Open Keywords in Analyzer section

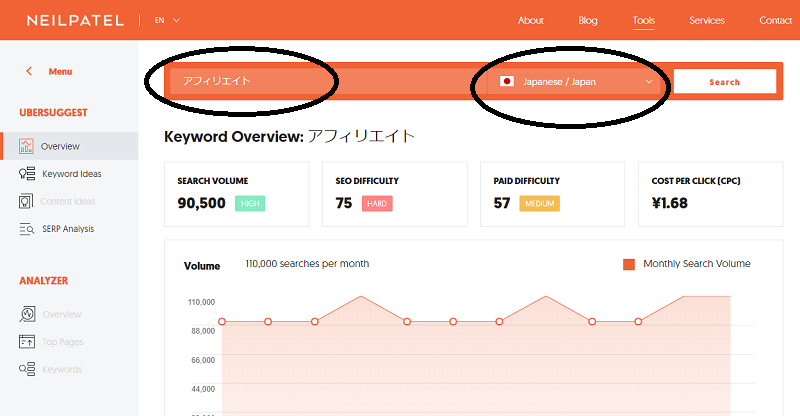point(62,369)
